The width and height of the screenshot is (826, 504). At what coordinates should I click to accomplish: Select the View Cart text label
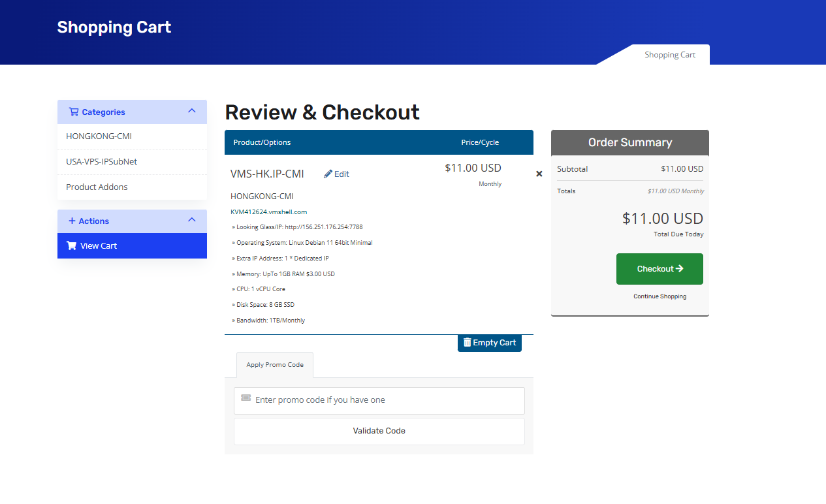[99, 245]
